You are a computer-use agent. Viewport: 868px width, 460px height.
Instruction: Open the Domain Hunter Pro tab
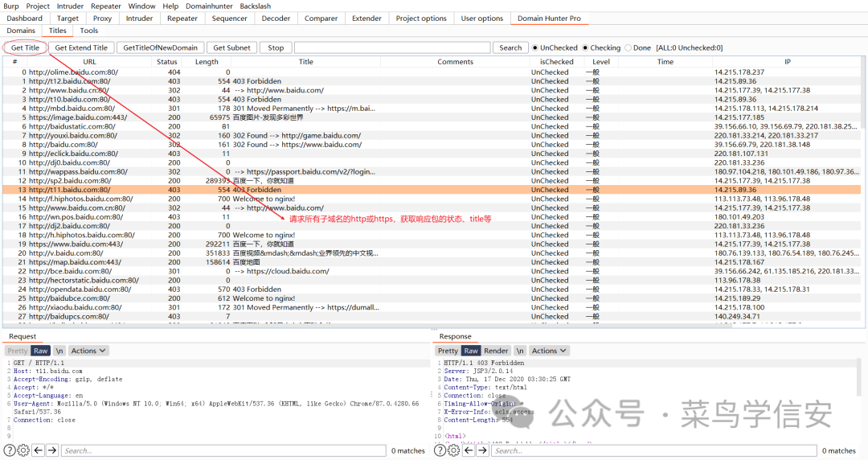coord(549,18)
